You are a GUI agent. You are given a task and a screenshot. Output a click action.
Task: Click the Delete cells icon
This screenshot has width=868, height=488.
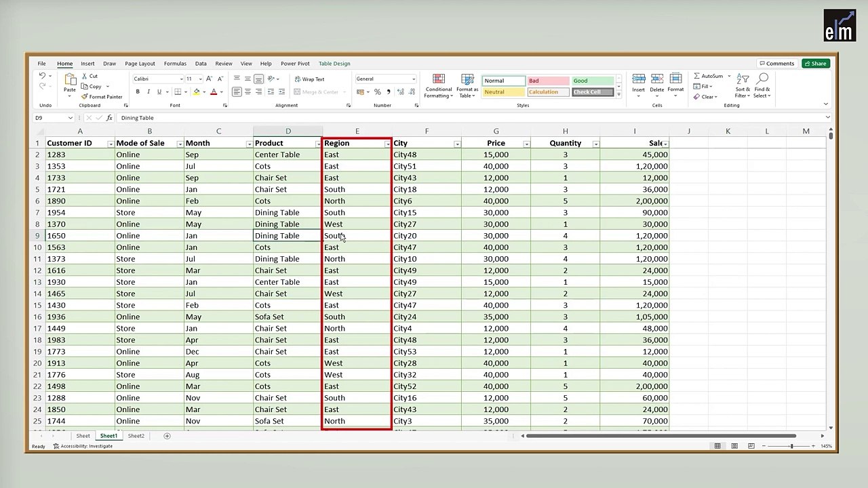click(x=657, y=79)
